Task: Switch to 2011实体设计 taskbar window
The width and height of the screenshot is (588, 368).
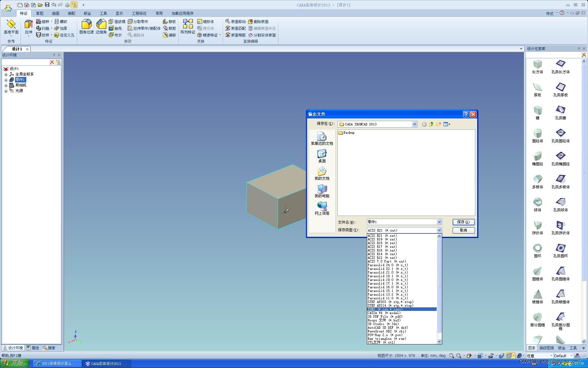Action: tap(57, 363)
